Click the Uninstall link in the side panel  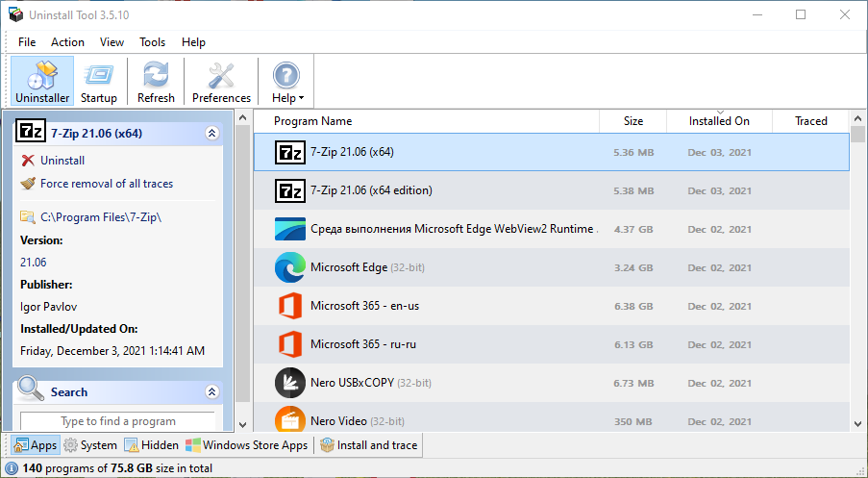[62, 161]
